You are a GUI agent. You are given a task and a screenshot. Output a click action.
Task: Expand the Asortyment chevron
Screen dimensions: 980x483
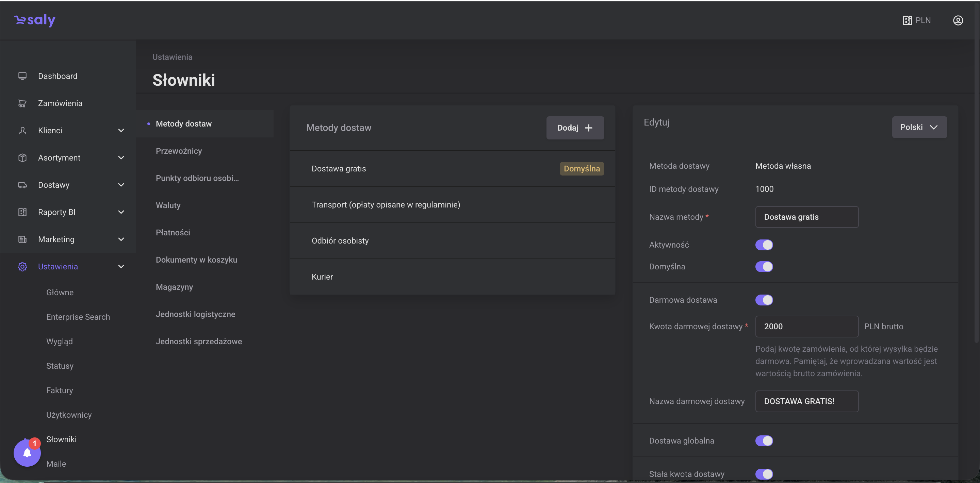121,157
